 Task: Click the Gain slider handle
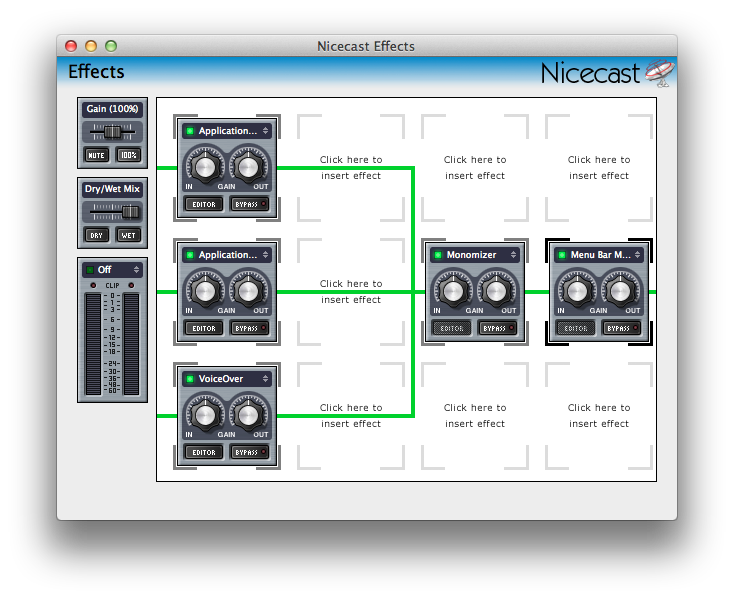pos(112,132)
